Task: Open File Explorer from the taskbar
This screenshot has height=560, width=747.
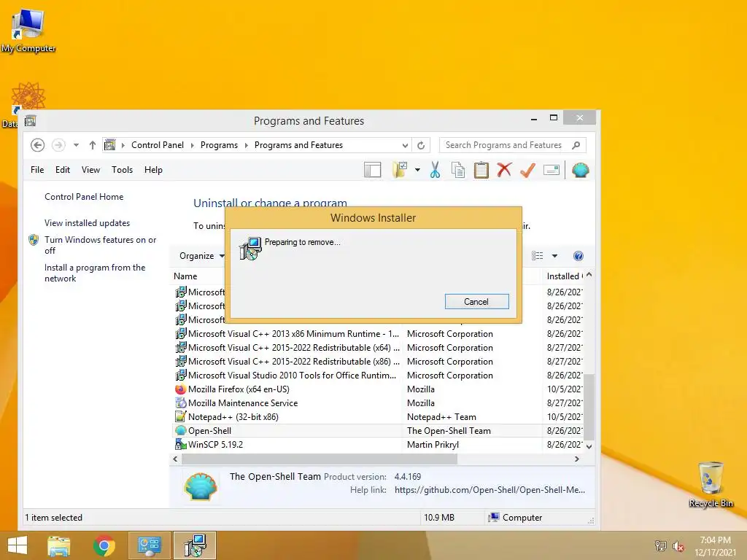Action: (58, 545)
